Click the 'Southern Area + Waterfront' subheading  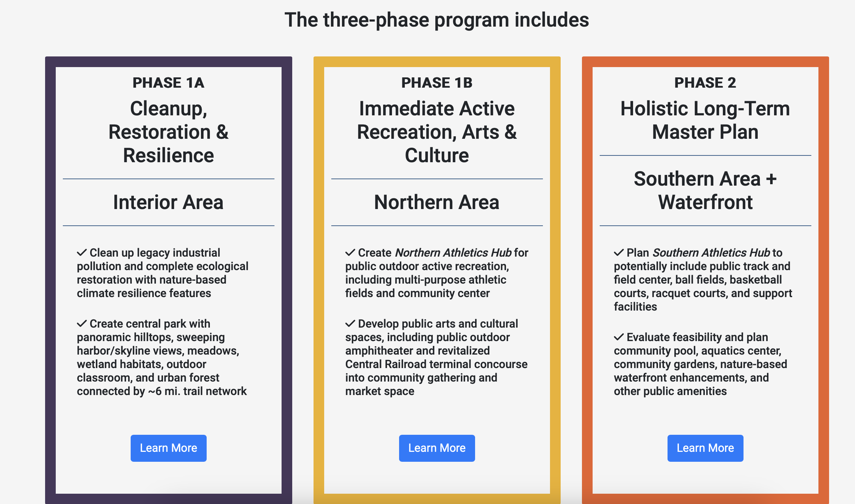[x=705, y=190]
